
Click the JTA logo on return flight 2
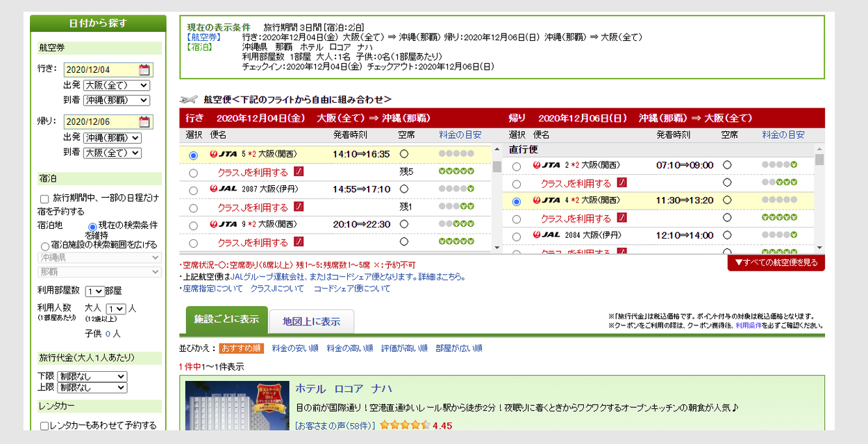click(x=546, y=165)
